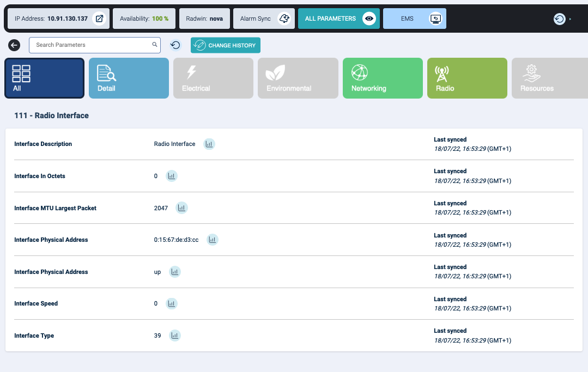Click the back arrow button
Image resolution: width=588 pixels, height=372 pixels.
point(15,45)
